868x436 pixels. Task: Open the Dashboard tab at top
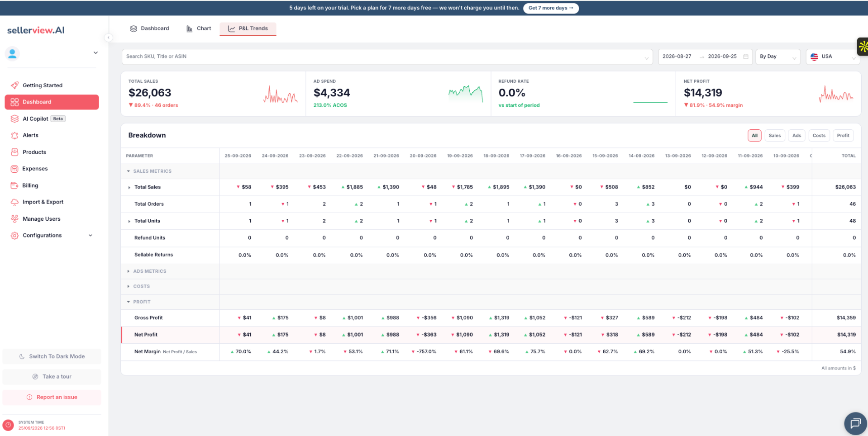pos(150,28)
